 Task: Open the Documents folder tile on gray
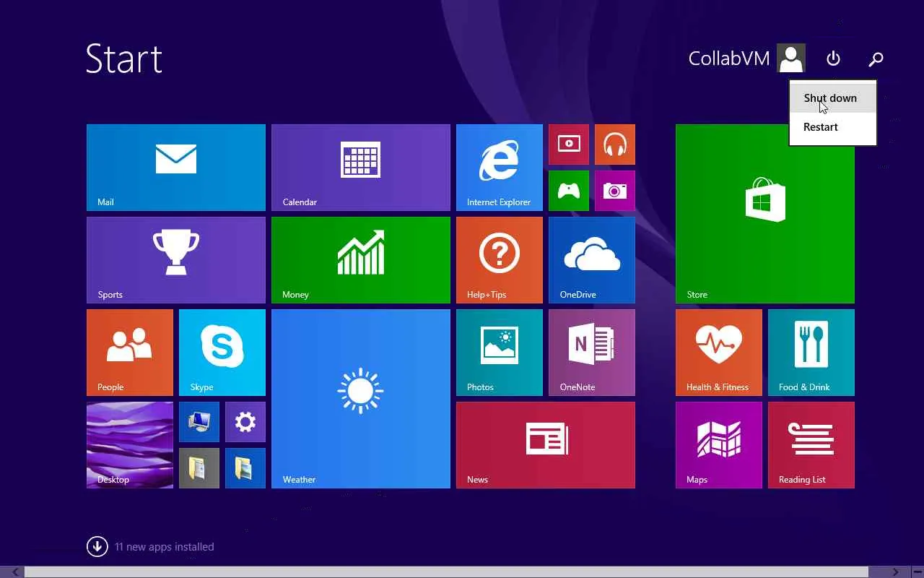click(199, 468)
